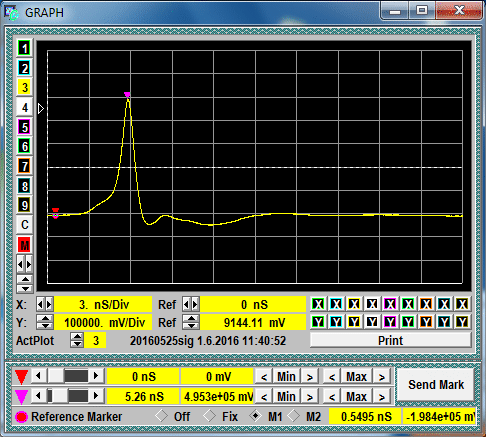
Task: Move magenta marker left with scrollbar arrow
Action: point(38,396)
